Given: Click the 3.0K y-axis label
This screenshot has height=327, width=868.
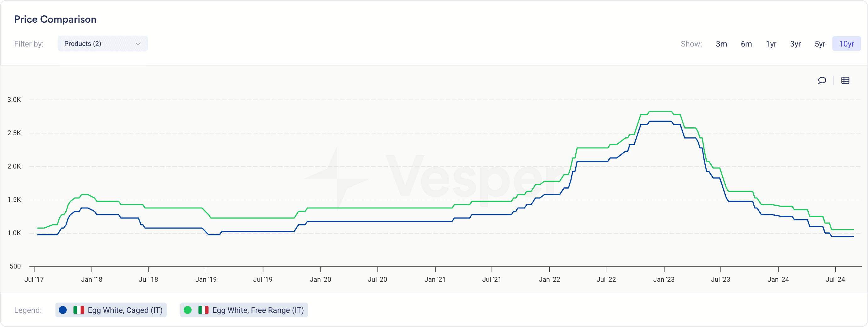Looking at the screenshot, I should [14, 100].
